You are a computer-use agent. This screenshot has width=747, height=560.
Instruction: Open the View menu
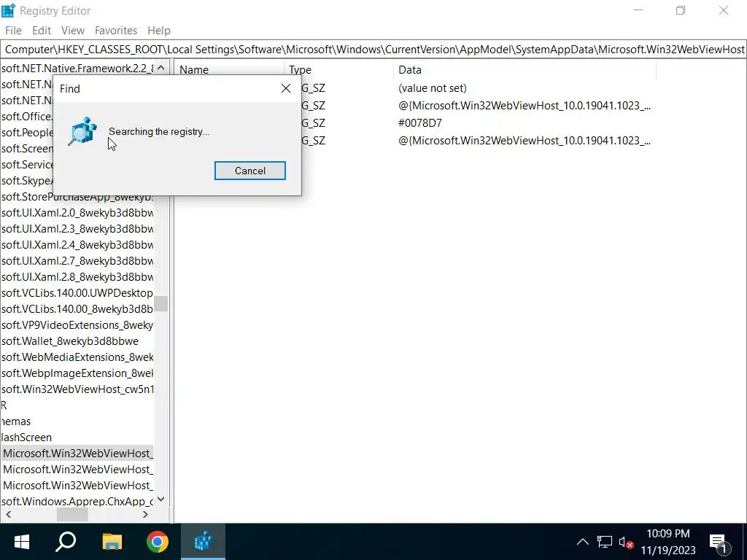tap(73, 31)
